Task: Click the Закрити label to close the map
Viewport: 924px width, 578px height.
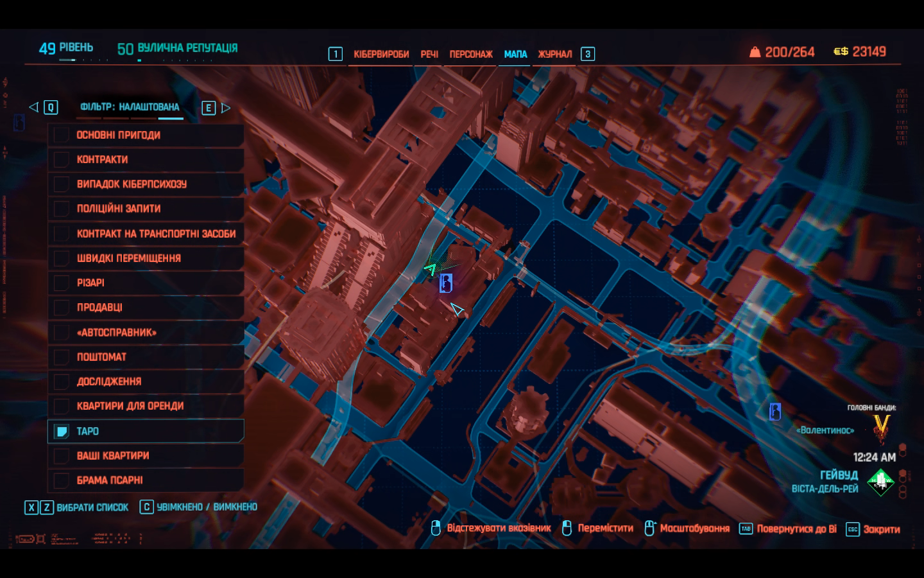Action: (881, 529)
